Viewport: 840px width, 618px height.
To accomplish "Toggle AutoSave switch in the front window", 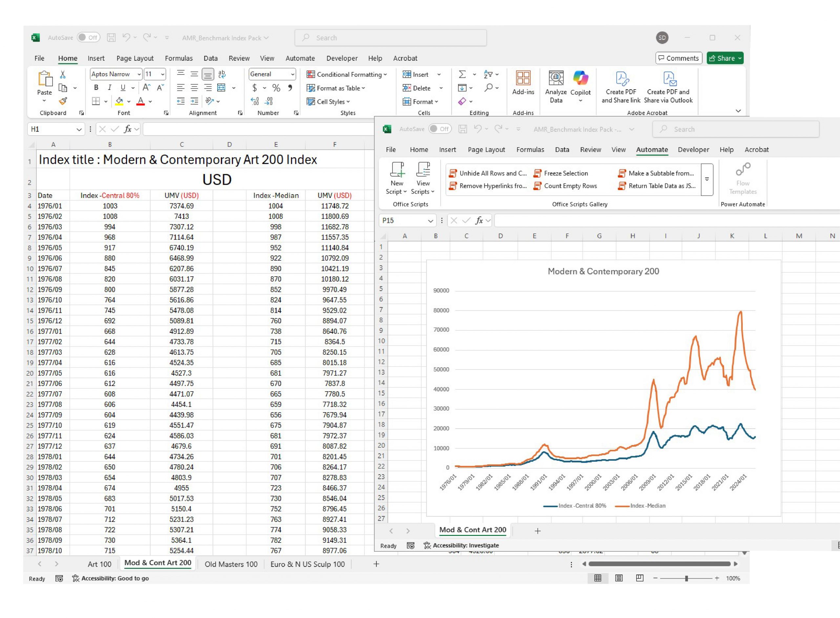I will point(440,129).
